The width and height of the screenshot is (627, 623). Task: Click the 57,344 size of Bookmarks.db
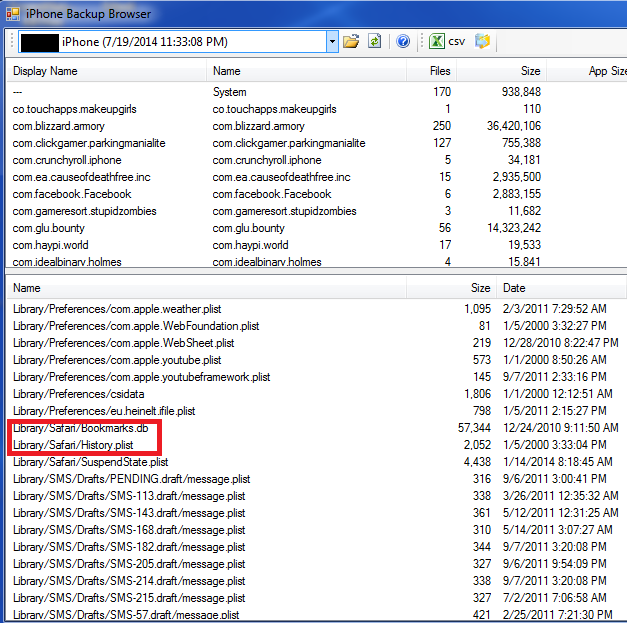click(474, 428)
